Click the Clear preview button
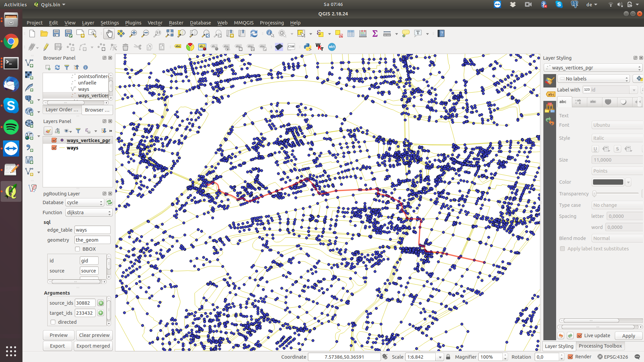 coord(94,335)
